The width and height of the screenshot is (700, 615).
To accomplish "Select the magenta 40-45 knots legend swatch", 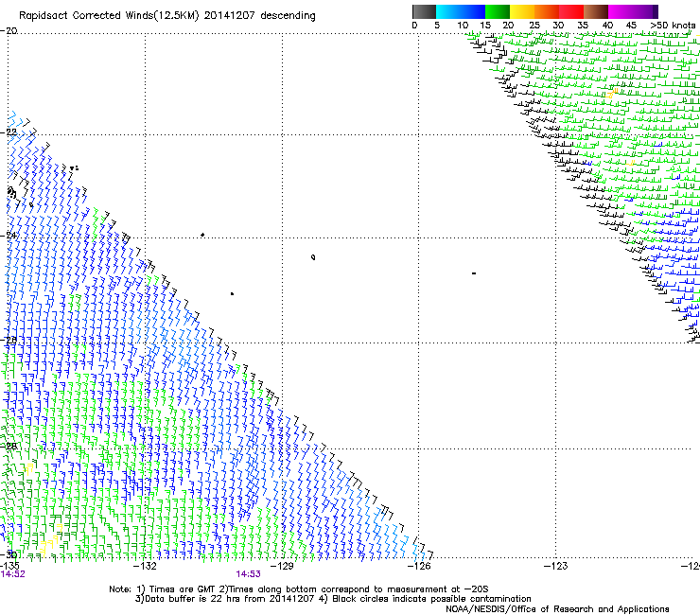I will 621,11.
